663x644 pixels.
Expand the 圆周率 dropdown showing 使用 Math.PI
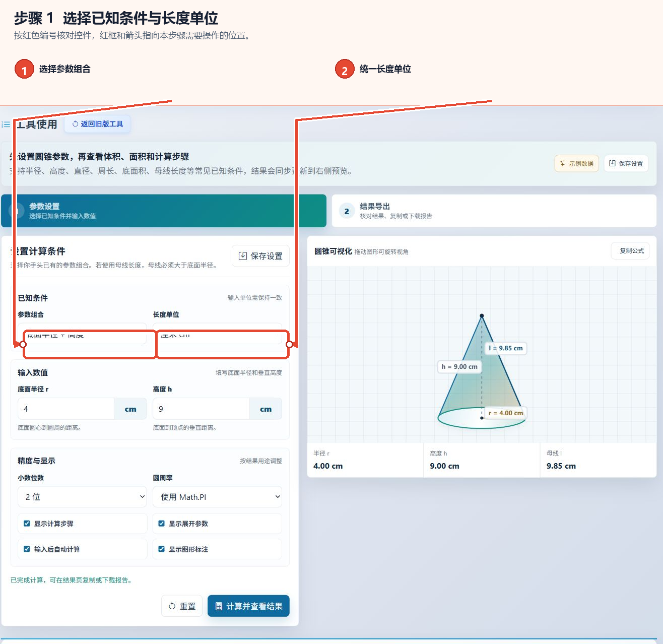coord(217,497)
